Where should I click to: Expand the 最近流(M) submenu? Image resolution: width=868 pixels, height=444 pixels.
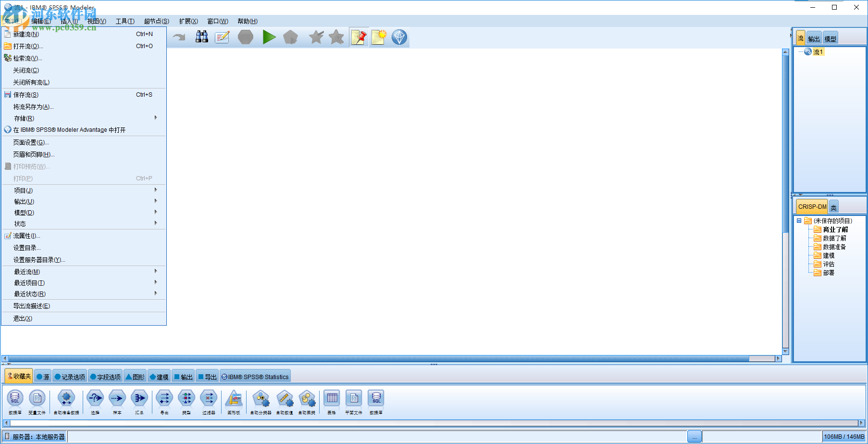(156, 271)
